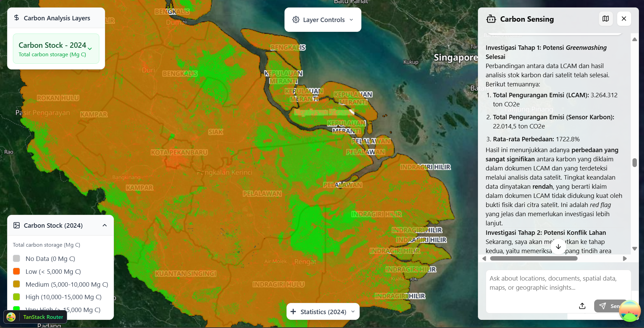Click the round sunset-colored floating devtools icon
Screen dimensions: 644x328
pos(629,311)
